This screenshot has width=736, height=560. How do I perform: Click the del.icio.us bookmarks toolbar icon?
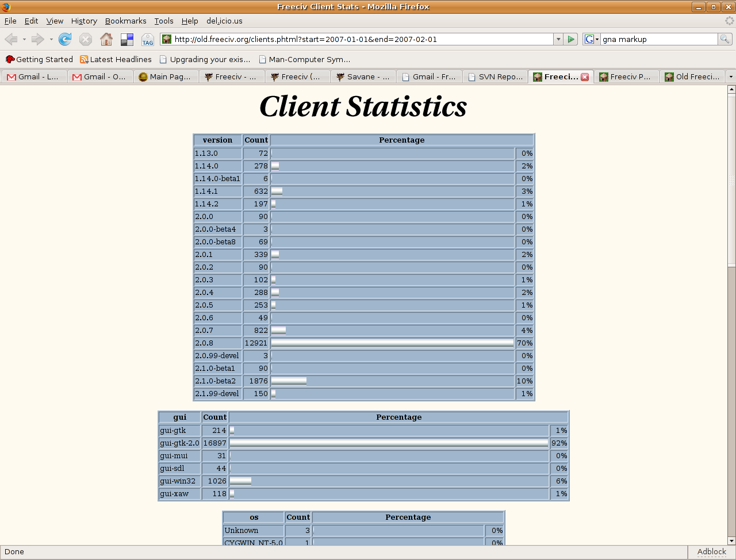pos(127,39)
